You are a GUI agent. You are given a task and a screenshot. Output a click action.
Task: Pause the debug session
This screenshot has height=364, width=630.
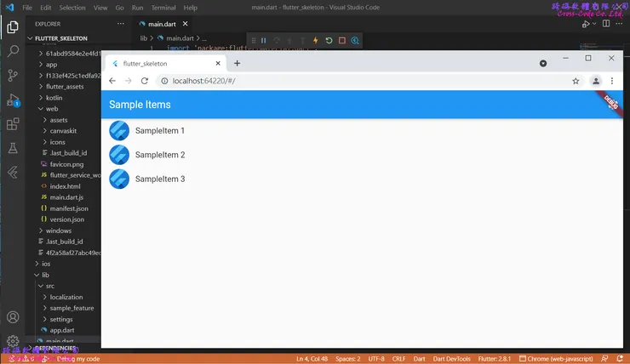tap(264, 41)
